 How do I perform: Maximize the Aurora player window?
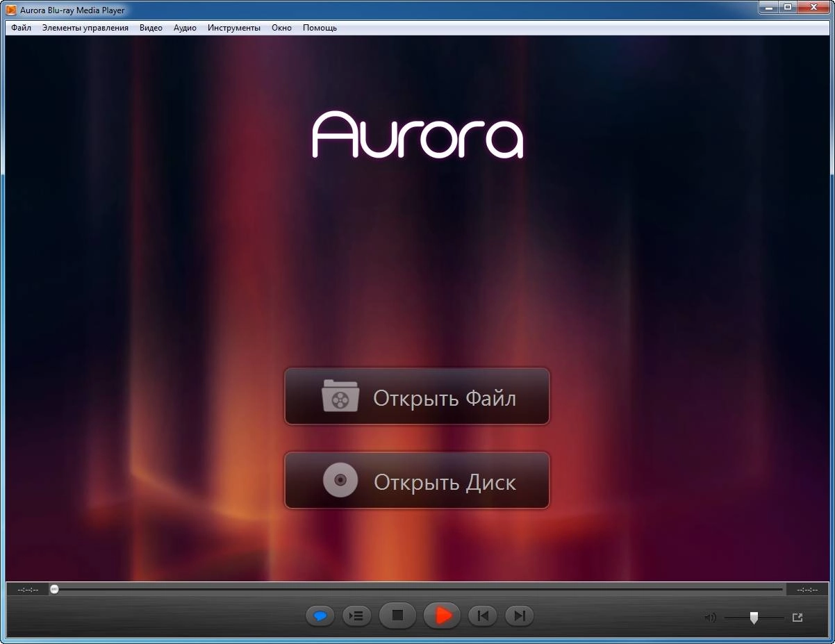point(787,8)
